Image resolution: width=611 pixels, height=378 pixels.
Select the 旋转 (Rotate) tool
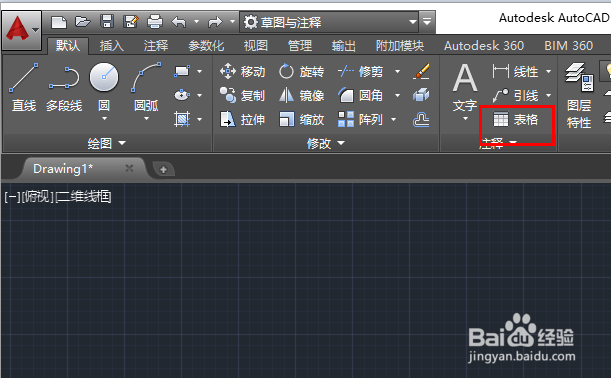click(302, 72)
